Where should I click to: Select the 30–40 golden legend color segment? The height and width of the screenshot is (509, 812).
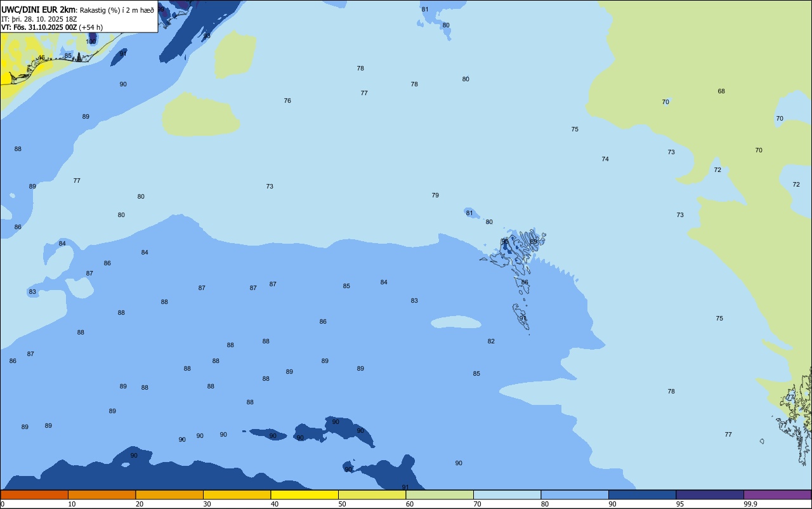[x=237, y=494]
